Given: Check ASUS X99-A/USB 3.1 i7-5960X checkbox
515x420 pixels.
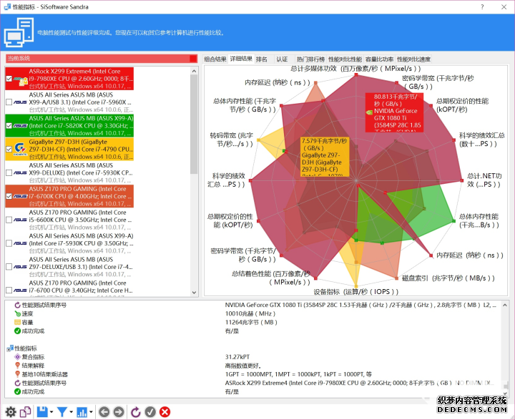Looking at the screenshot, I should tap(9, 102).
